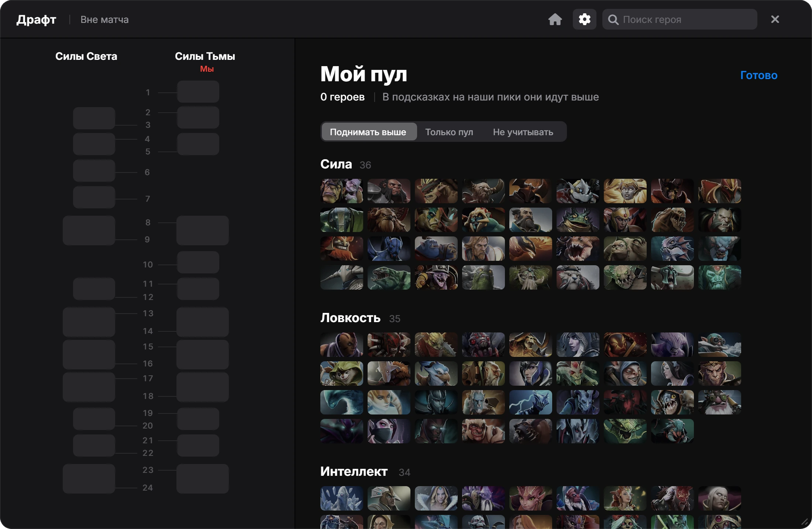Choose the Viper hero portrait
This screenshot has width=812, height=529.
625,431
